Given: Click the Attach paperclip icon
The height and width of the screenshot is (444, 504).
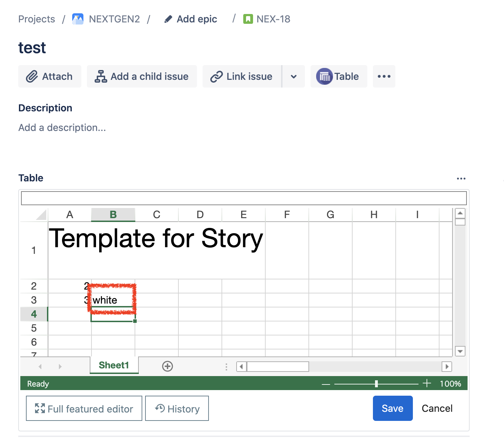Looking at the screenshot, I should 32,76.
